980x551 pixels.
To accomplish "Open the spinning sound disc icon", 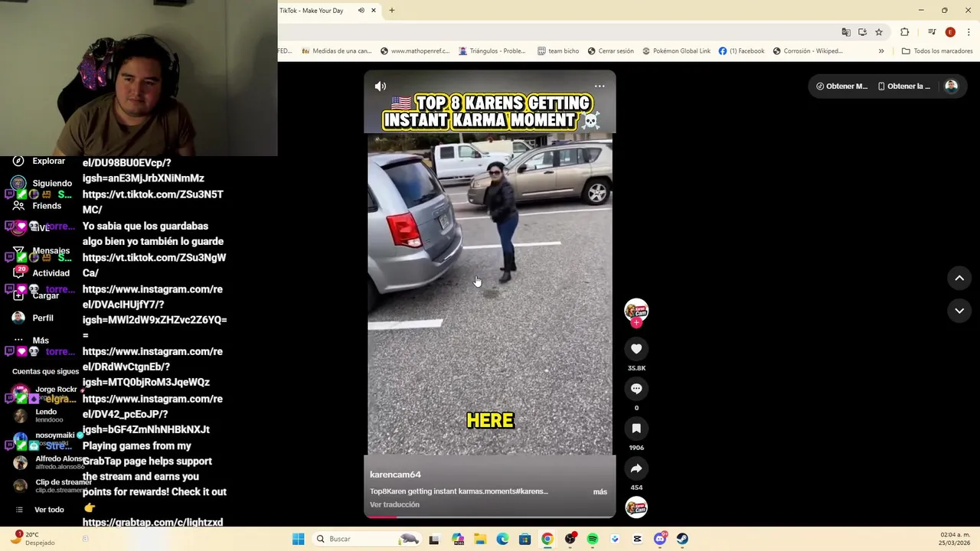I will click(x=636, y=507).
